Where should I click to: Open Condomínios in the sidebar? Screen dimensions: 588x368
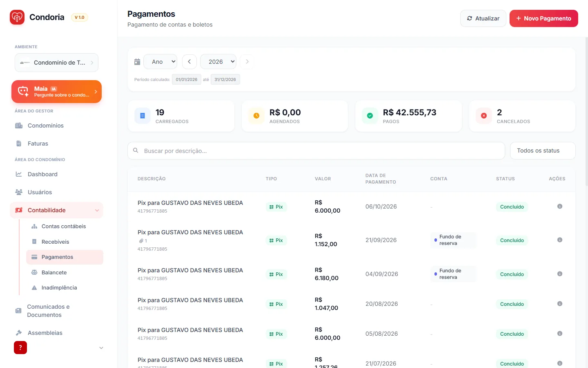56,126
